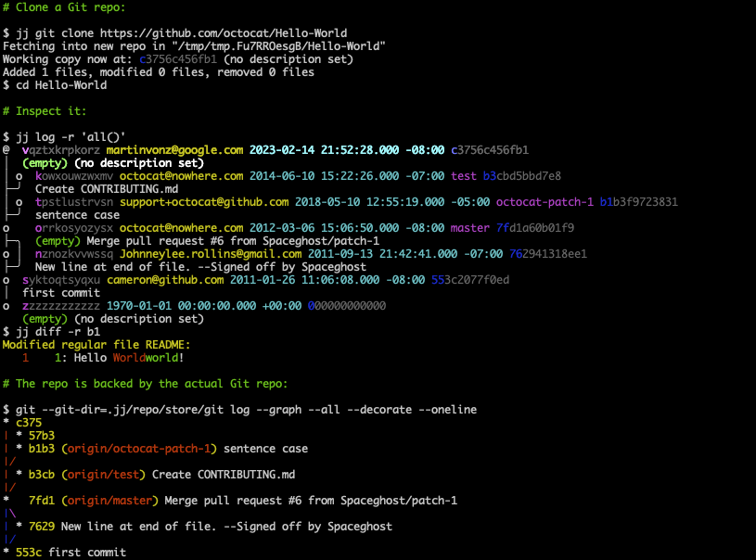The image size is (756, 560).
Task: Click 'Create CONTRIBUTING.md' description in jj log
Action: tap(107, 189)
